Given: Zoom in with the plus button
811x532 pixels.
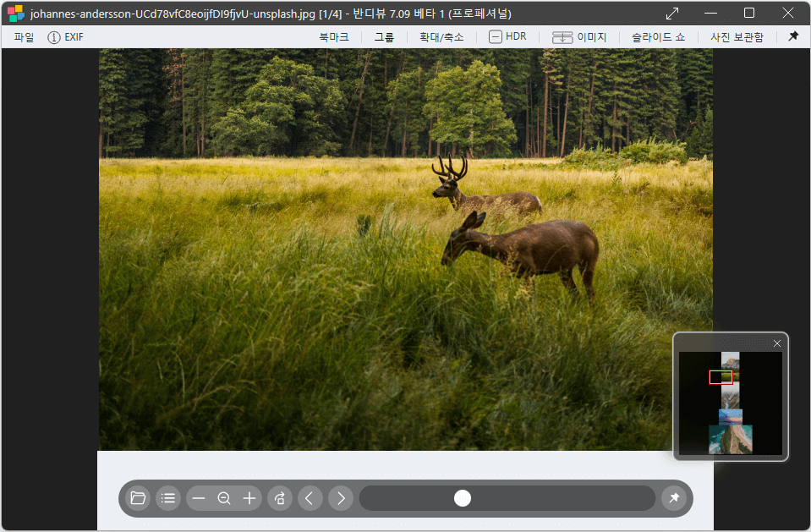Looking at the screenshot, I should 249,498.
